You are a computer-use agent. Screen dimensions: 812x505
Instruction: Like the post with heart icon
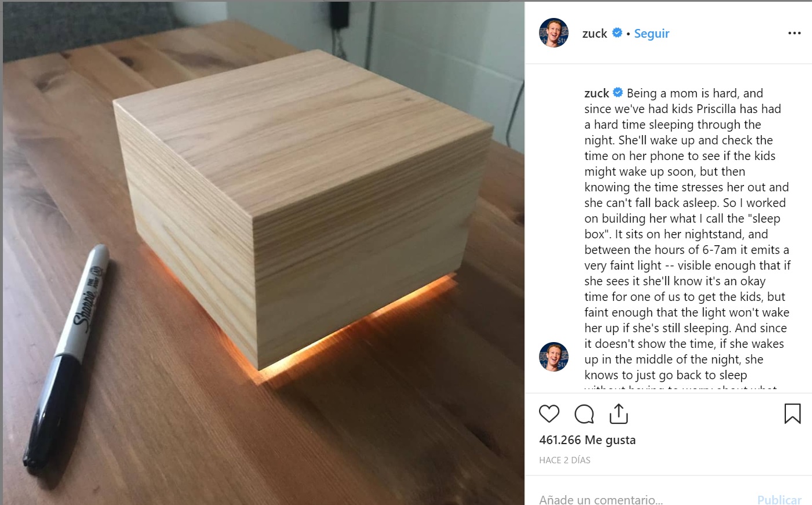point(549,414)
